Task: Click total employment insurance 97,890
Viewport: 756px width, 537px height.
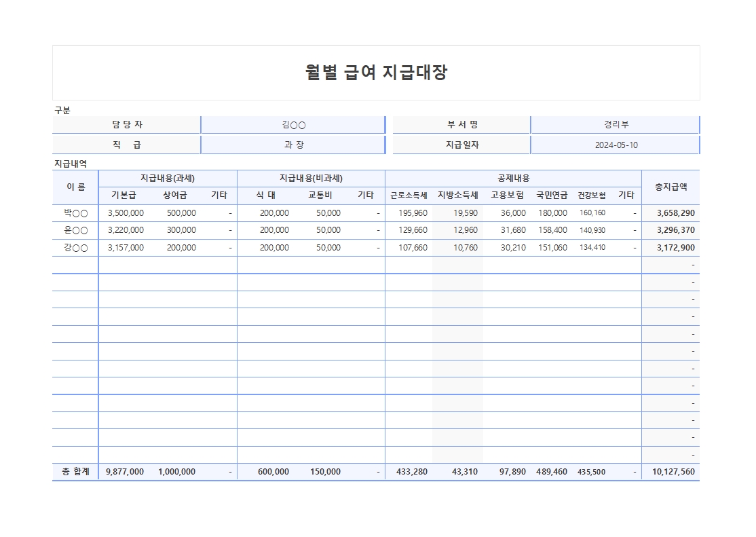Action: [x=512, y=472]
